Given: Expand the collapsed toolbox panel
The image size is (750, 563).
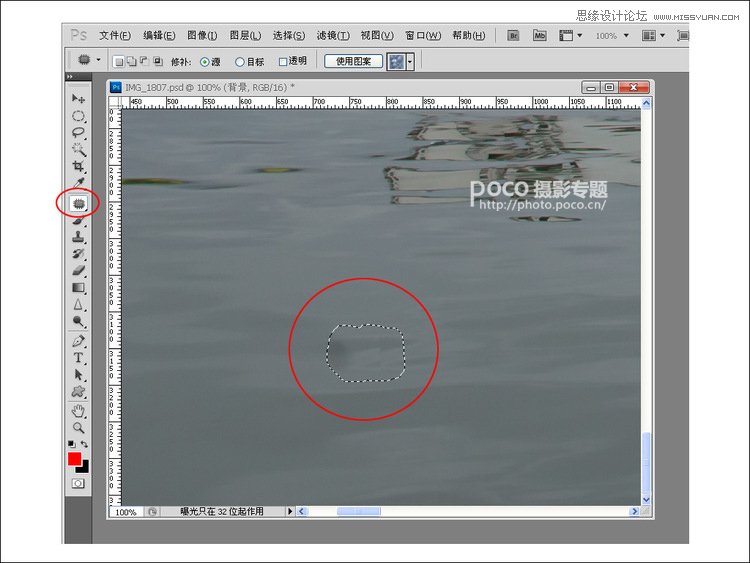Looking at the screenshot, I should (70, 77).
